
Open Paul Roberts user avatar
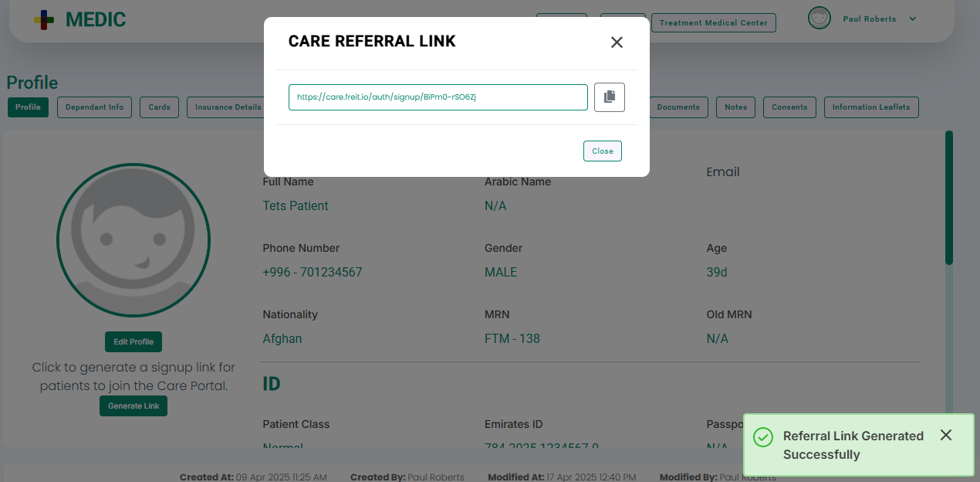[819, 18]
